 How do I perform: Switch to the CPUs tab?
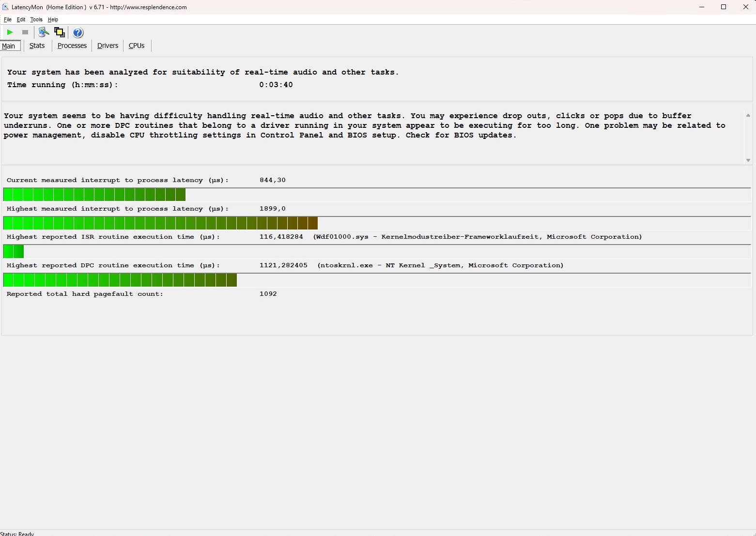137,46
